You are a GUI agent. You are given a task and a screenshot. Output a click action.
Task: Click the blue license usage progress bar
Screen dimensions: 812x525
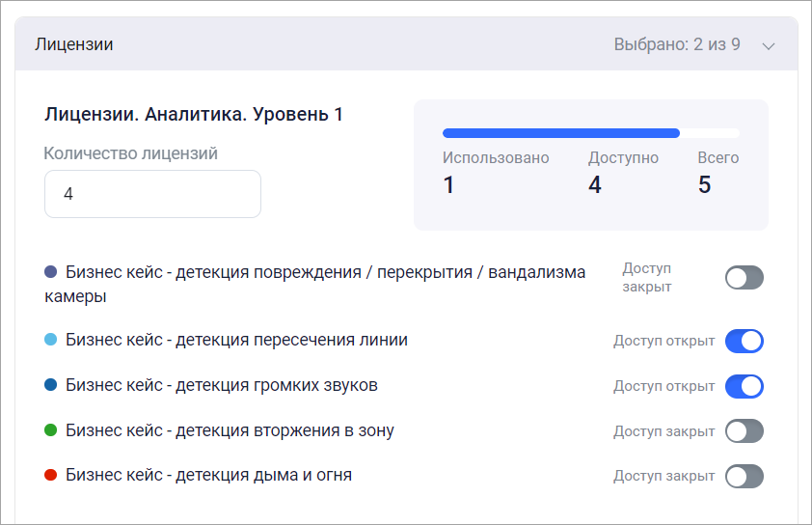561,133
